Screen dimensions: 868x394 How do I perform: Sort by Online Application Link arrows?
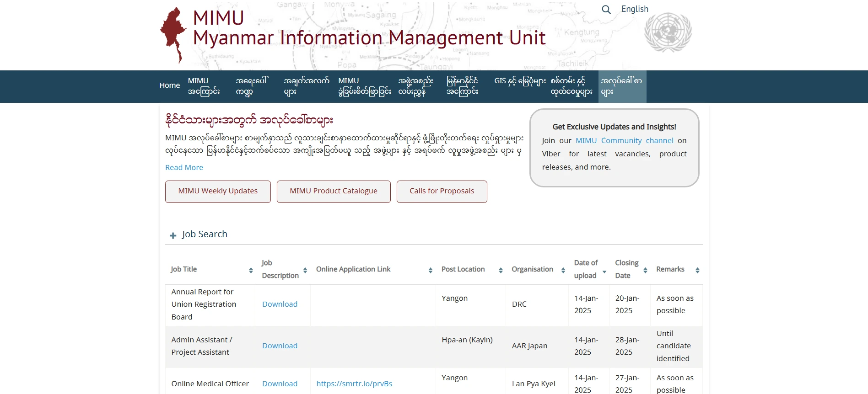(x=430, y=271)
